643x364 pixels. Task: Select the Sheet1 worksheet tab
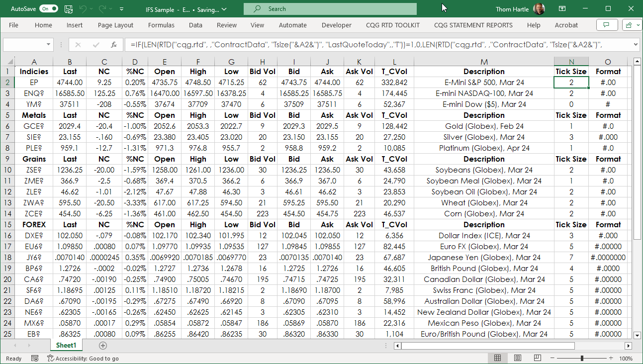(66, 345)
